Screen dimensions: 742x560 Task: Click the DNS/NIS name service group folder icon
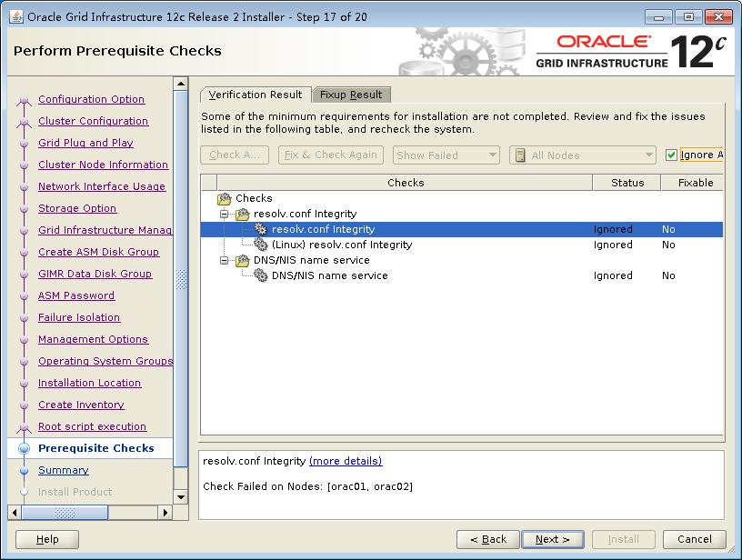tap(242, 260)
